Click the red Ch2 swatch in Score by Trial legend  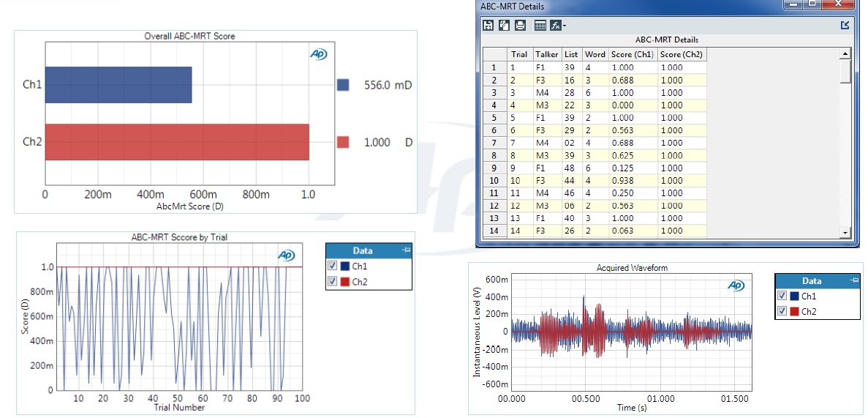tap(345, 282)
